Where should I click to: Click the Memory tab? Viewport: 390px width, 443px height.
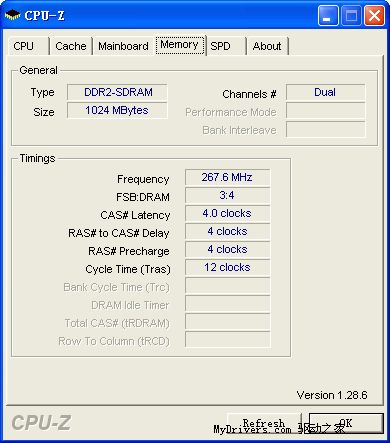click(x=180, y=45)
